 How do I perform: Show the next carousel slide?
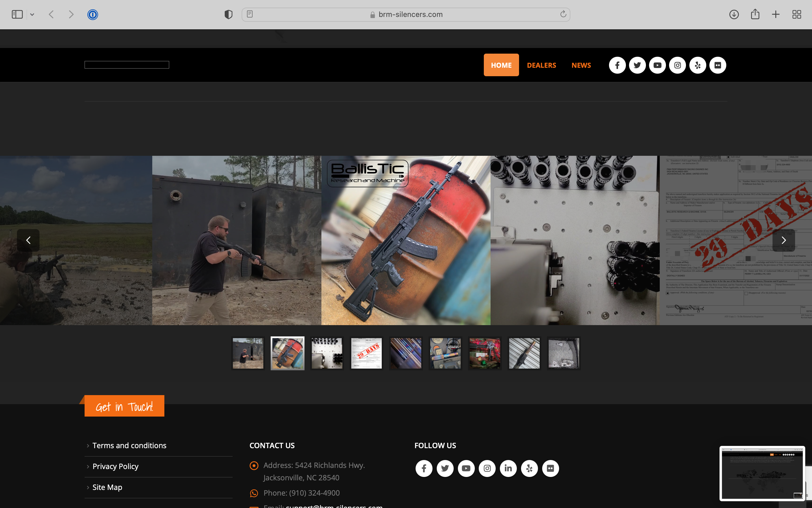(784, 240)
